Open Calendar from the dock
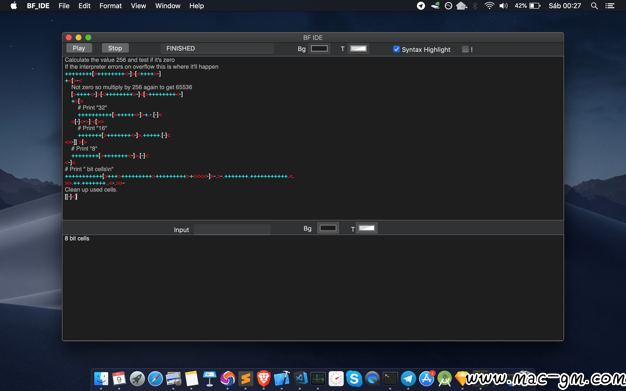 119,378
